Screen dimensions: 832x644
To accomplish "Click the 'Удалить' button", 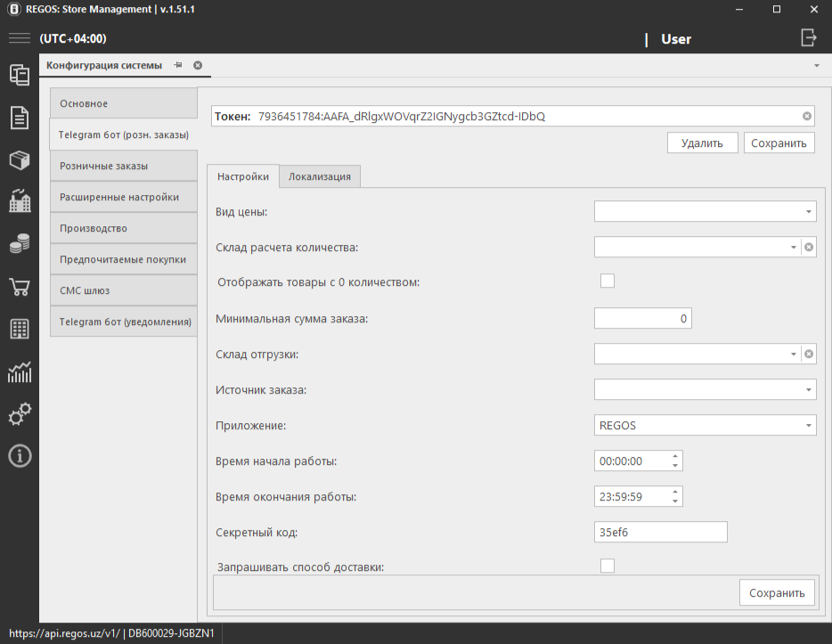I will click(702, 143).
